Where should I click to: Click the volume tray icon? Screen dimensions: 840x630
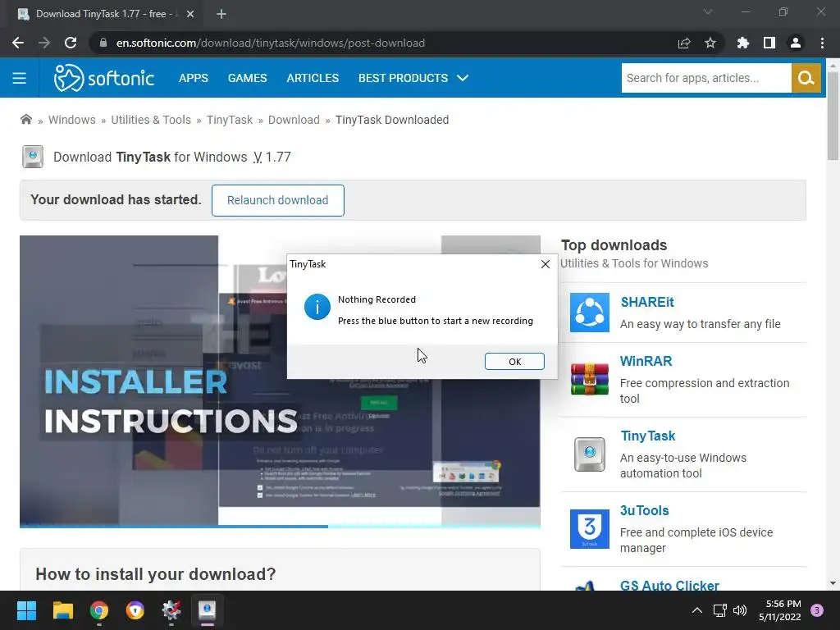pyautogui.click(x=740, y=610)
